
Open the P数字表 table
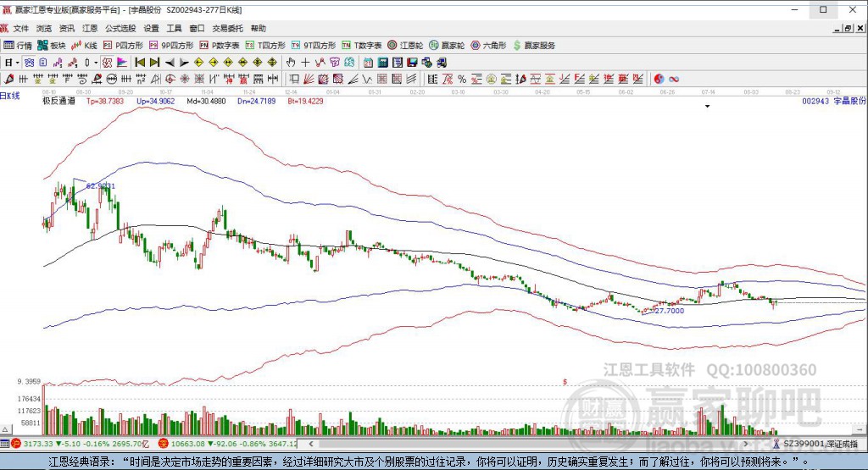tap(220, 46)
